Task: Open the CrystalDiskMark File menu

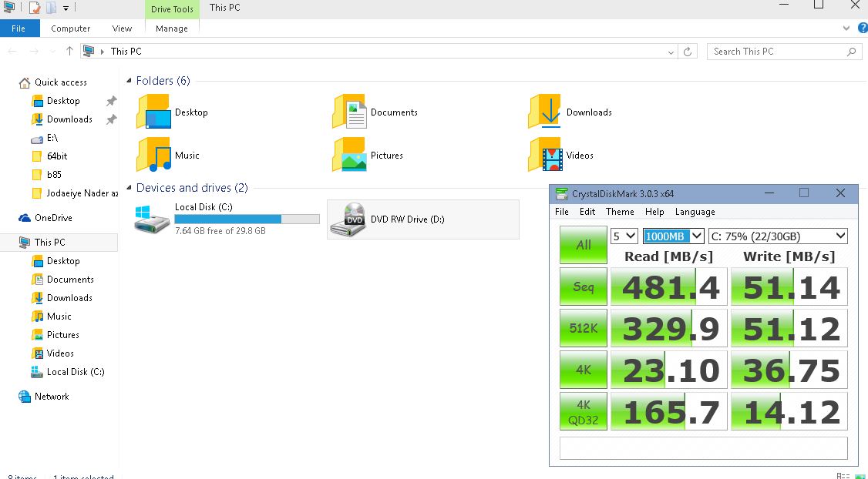Action: click(561, 212)
